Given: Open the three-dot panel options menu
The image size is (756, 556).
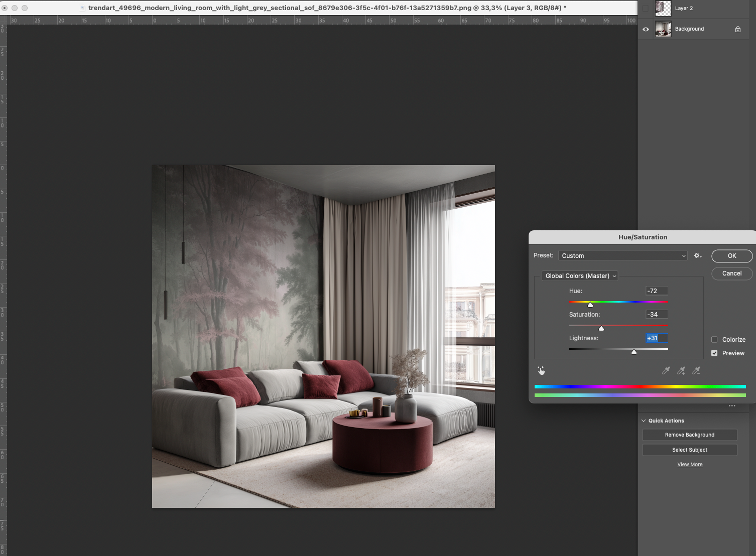Looking at the screenshot, I should point(732,406).
